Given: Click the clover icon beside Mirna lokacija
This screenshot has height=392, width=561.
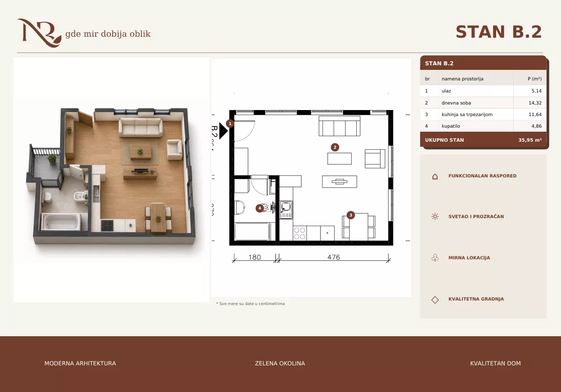Looking at the screenshot, I should pos(435,258).
